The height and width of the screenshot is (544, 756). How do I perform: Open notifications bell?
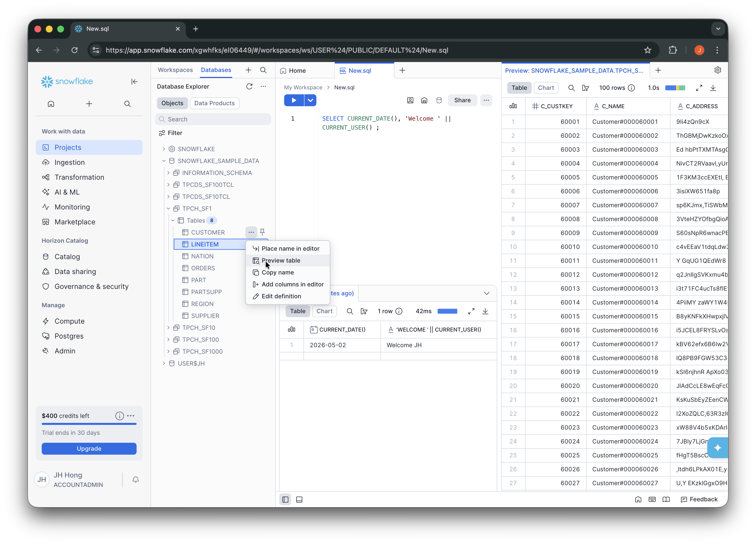[136, 479]
